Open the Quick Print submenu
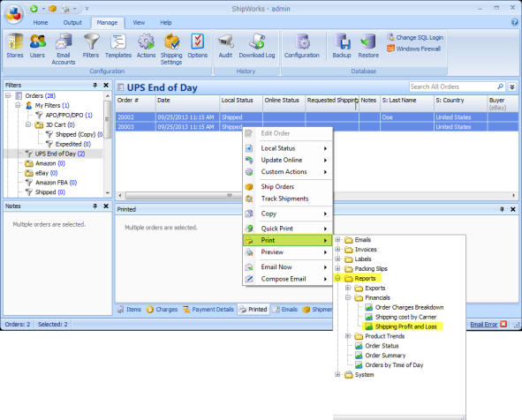 point(288,229)
